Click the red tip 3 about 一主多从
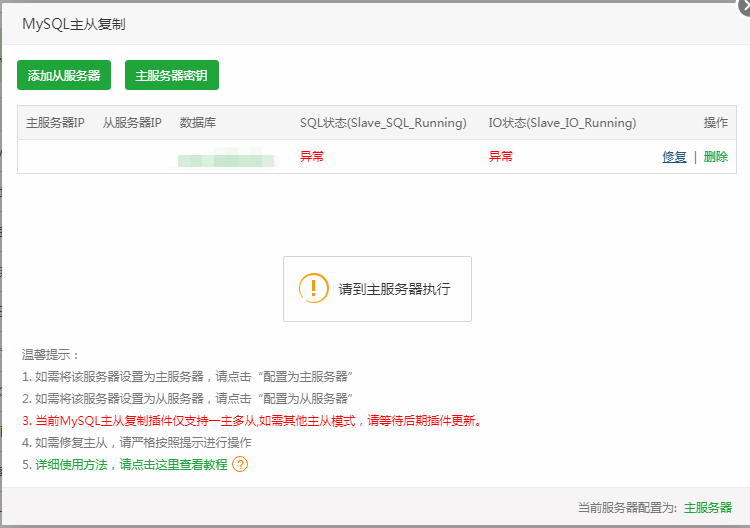 252,421
